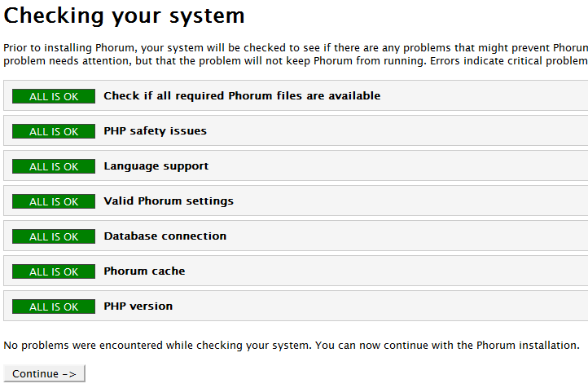Click the Continue button
This screenshot has height=388, width=588.
44,374
